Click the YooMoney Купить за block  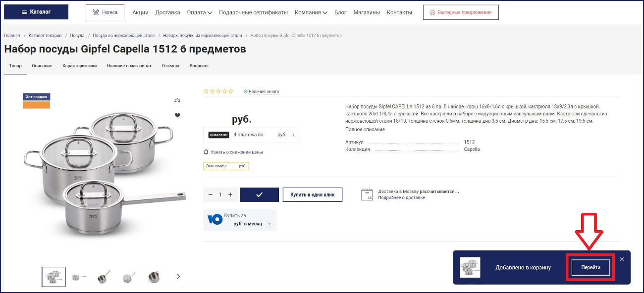tap(240, 220)
